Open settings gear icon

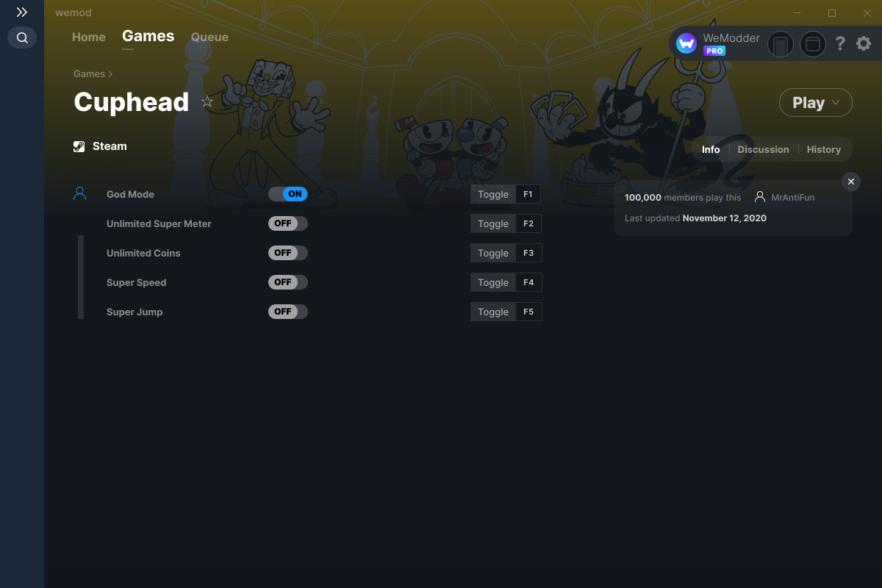click(864, 44)
